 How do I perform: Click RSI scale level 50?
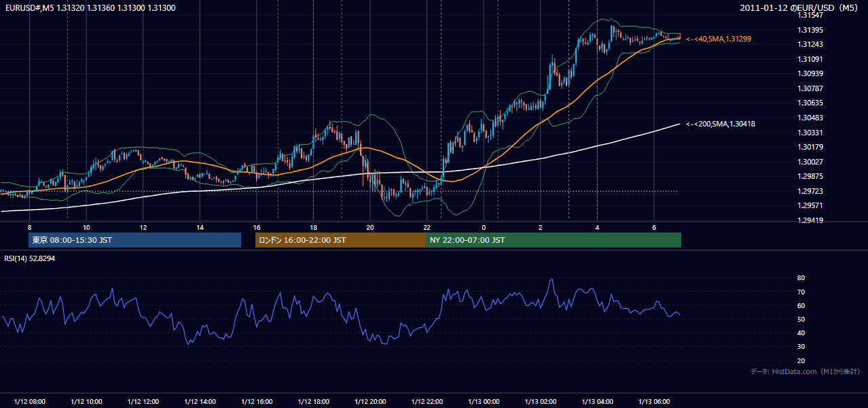[x=801, y=319]
